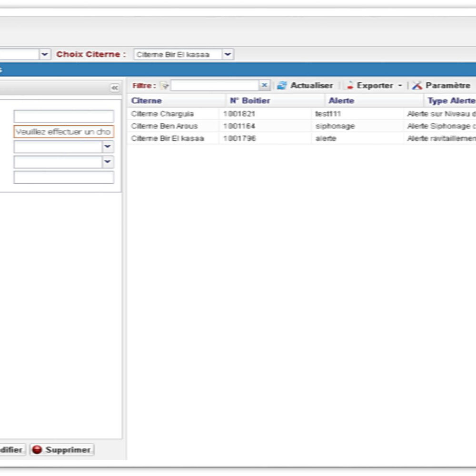Viewport: 476px width, 476px height.
Task: Open the Paramètre tools icon
Action: pos(417,86)
